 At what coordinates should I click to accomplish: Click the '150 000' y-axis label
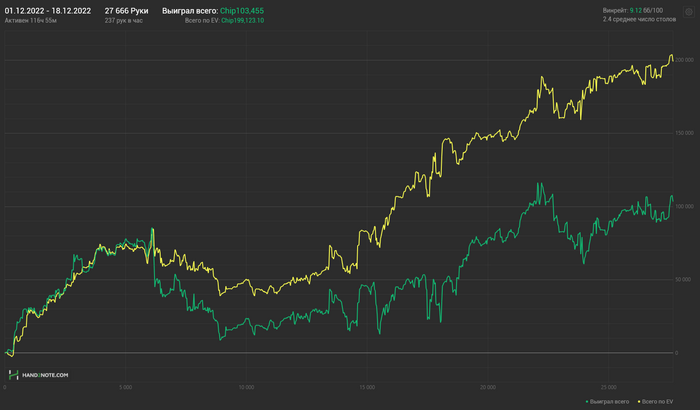click(685, 133)
